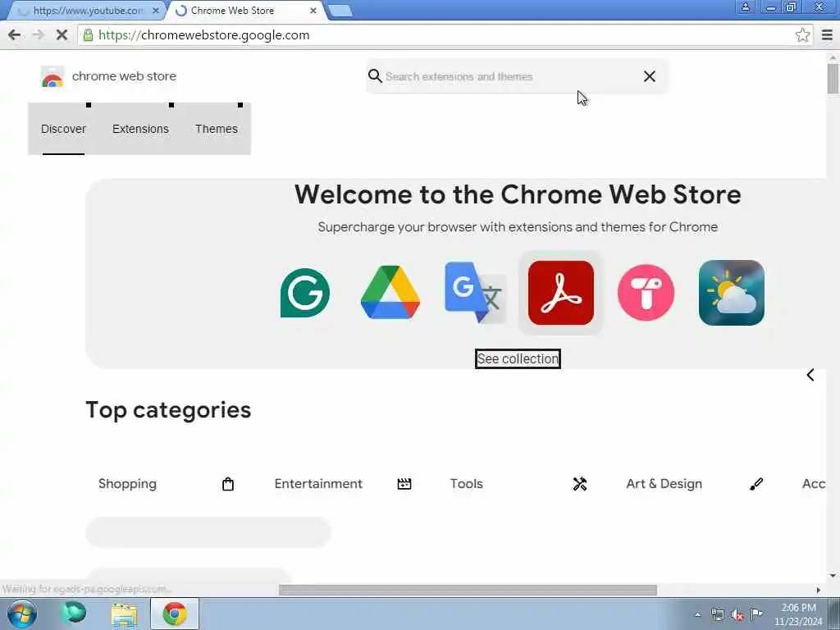840x630 pixels.
Task: Open the teal browser taskbar icon
Action: [x=74, y=613]
